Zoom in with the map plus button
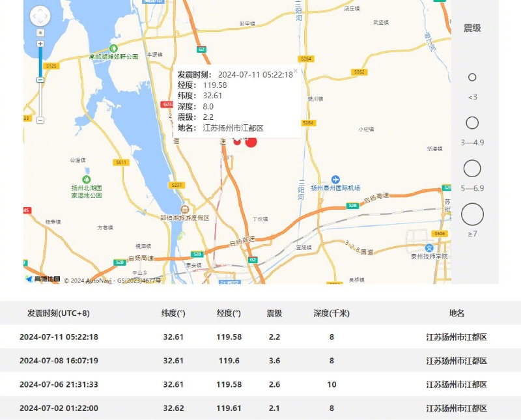 [40, 44]
